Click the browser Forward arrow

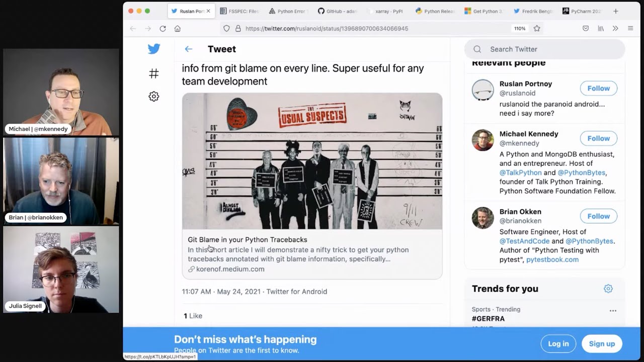147,29
